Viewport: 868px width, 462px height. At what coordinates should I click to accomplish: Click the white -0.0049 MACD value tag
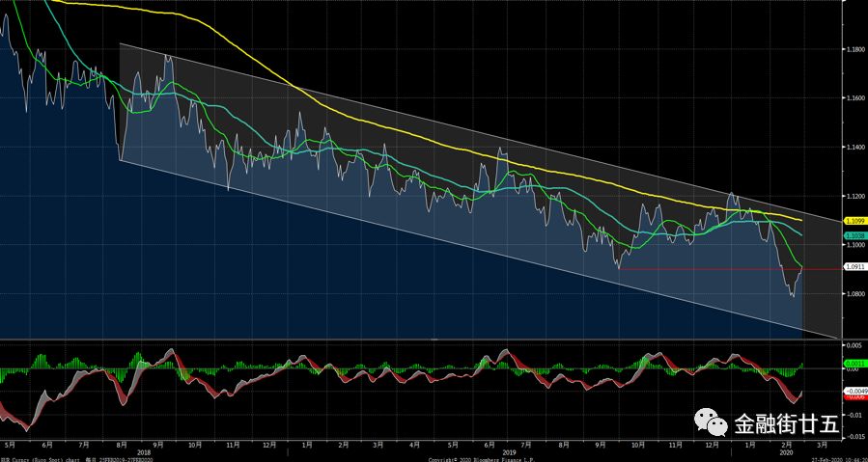pos(854,392)
